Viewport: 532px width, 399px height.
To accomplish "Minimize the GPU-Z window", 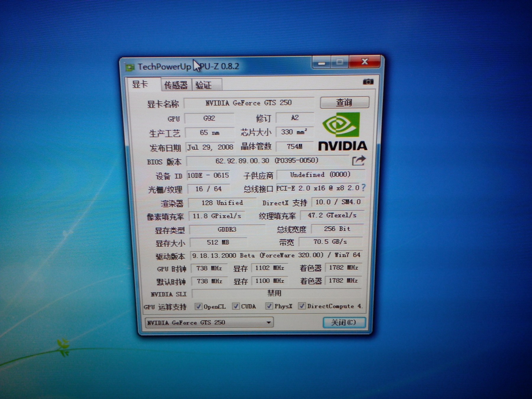I will coord(322,62).
